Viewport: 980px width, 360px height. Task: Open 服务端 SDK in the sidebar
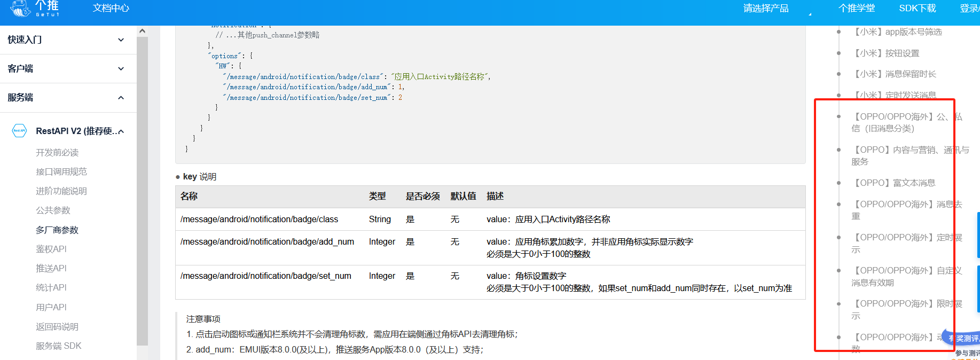pos(59,346)
